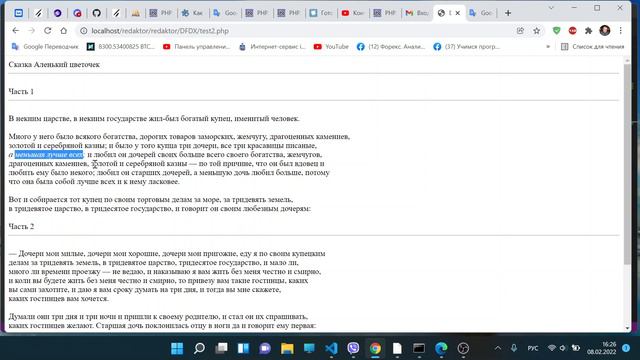Viewport: 640px width, 360px height.
Task: Click the scrollbar down arrow
Action: [627, 328]
